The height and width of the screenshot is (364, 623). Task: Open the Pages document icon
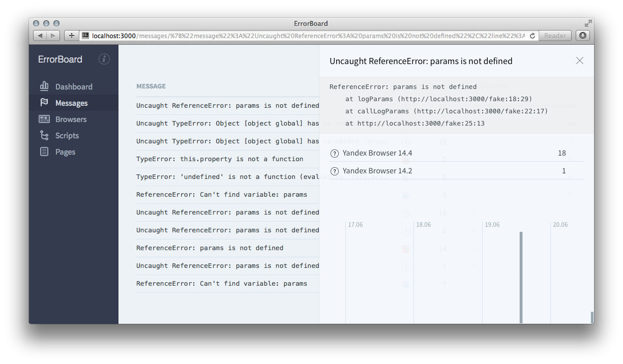click(x=44, y=151)
